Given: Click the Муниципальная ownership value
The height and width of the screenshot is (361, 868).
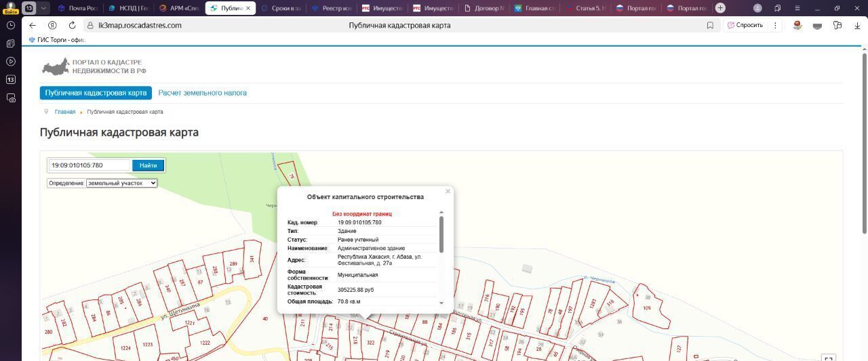Looking at the screenshot, I should (358, 275).
